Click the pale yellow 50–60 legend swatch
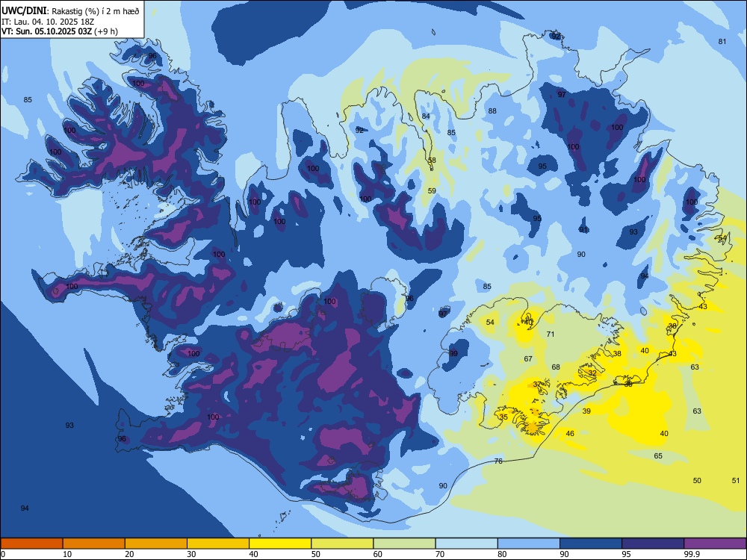Image resolution: width=747 pixels, height=560 pixels. 342,544
